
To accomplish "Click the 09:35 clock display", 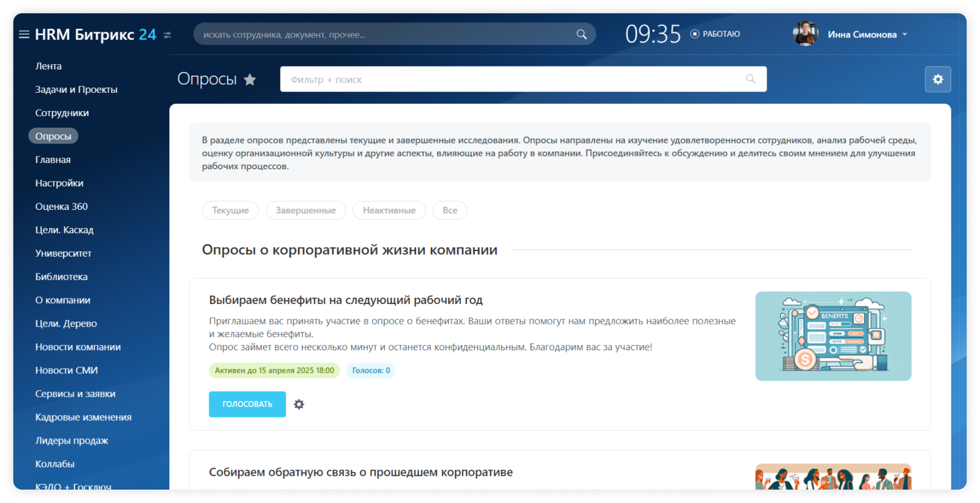I will [x=653, y=34].
